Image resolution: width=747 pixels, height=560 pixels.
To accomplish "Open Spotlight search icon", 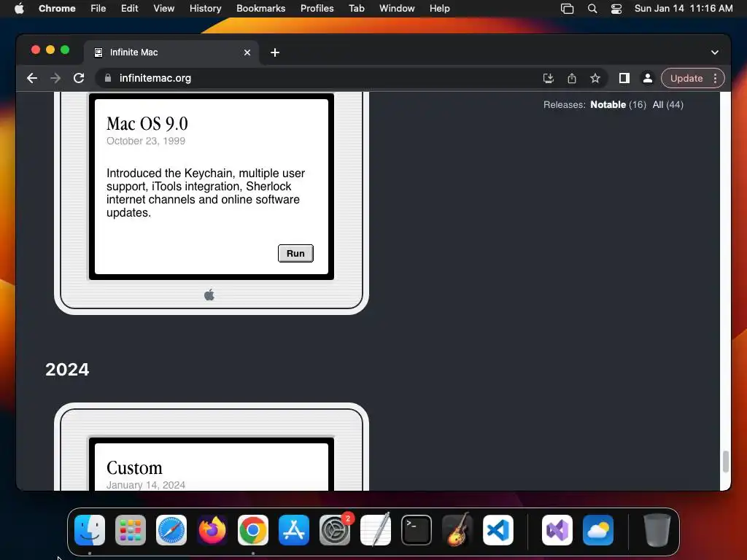I will [x=592, y=9].
